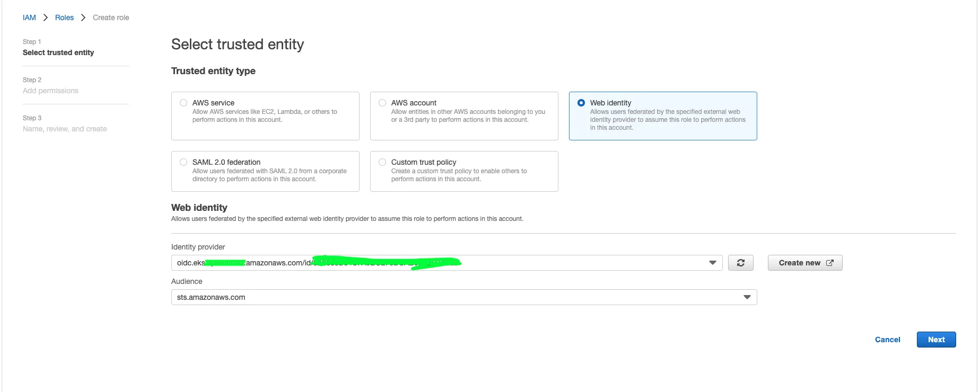The width and height of the screenshot is (980, 392).
Task: Open the Audience dropdown
Action: 464,297
